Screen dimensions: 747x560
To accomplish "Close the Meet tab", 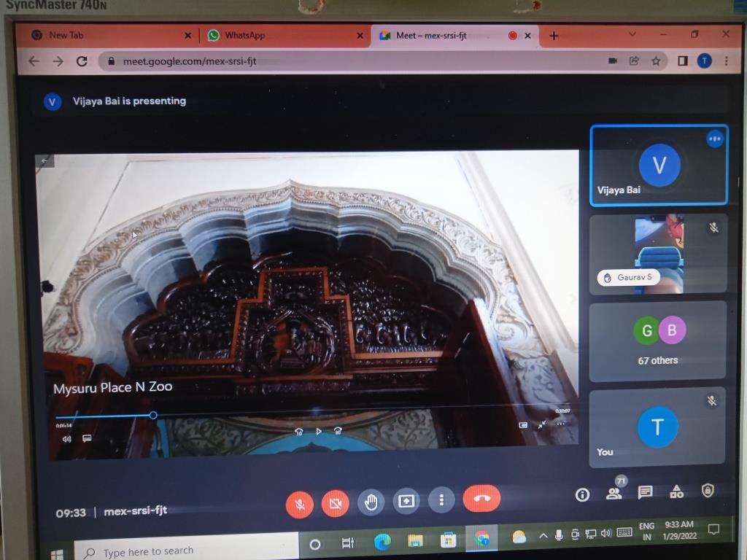I will 527,35.
